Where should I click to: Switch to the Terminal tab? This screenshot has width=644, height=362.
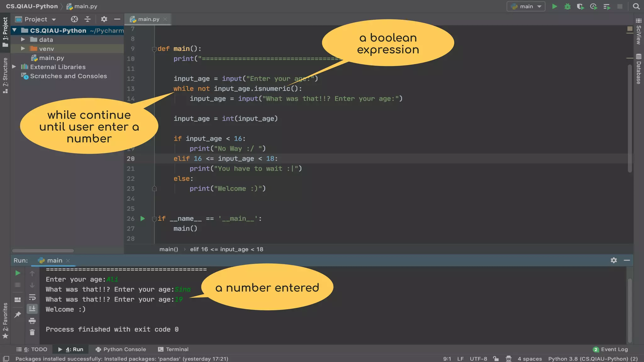tap(173, 349)
